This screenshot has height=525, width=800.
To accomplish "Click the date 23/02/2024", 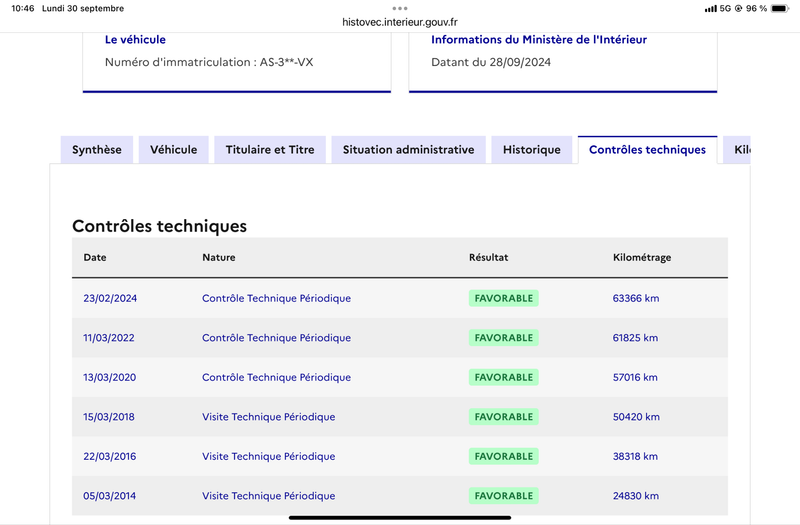I will (110, 298).
